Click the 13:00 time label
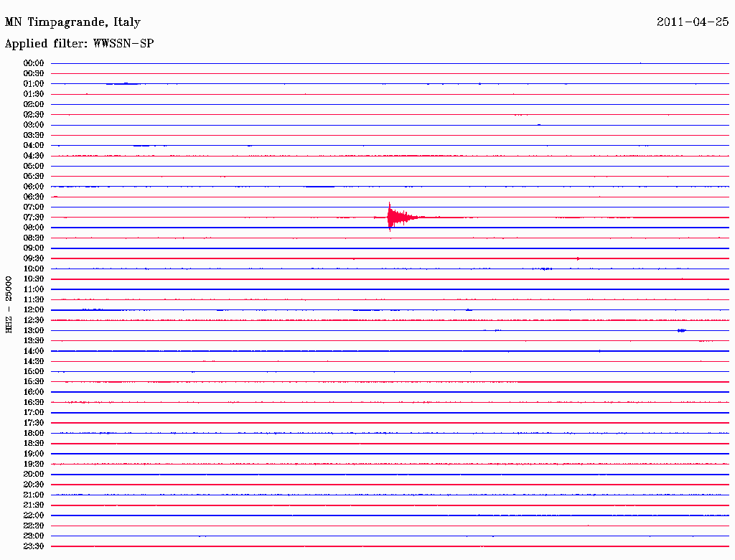 34,330
